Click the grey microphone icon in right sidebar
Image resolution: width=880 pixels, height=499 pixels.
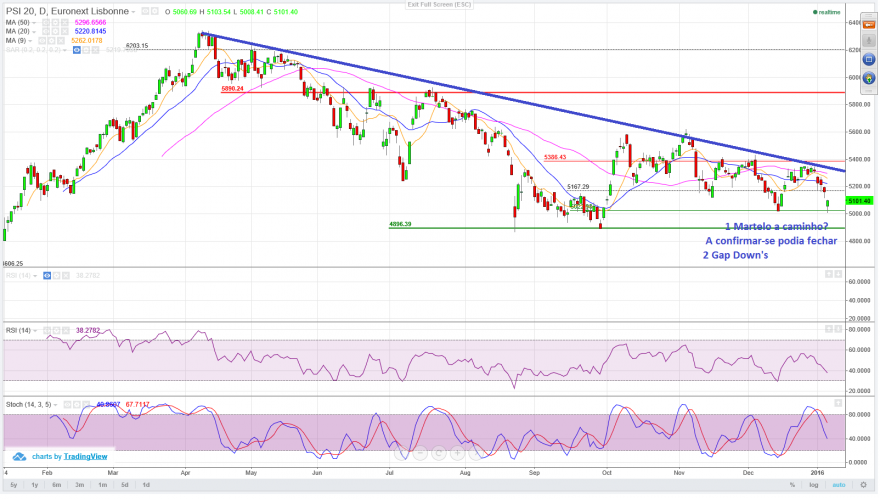pyautogui.click(x=869, y=42)
